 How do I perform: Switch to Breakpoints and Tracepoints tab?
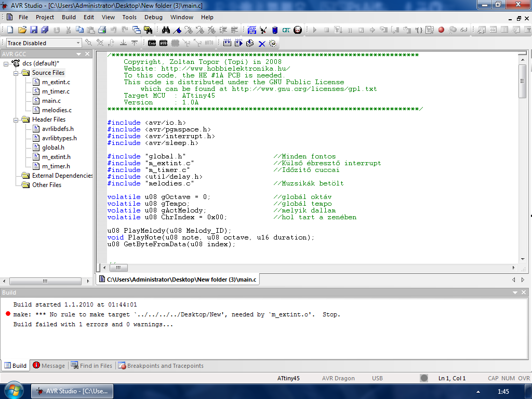coord(161,365)
